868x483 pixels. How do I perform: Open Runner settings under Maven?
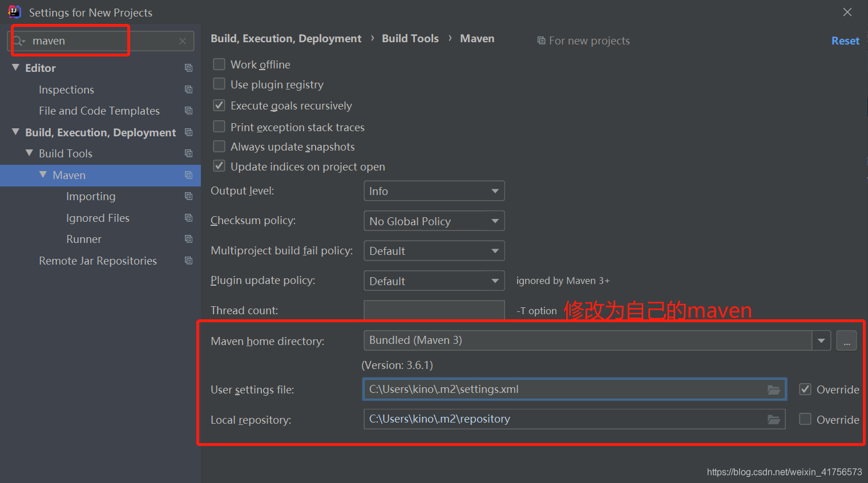[x=84, y=239]
